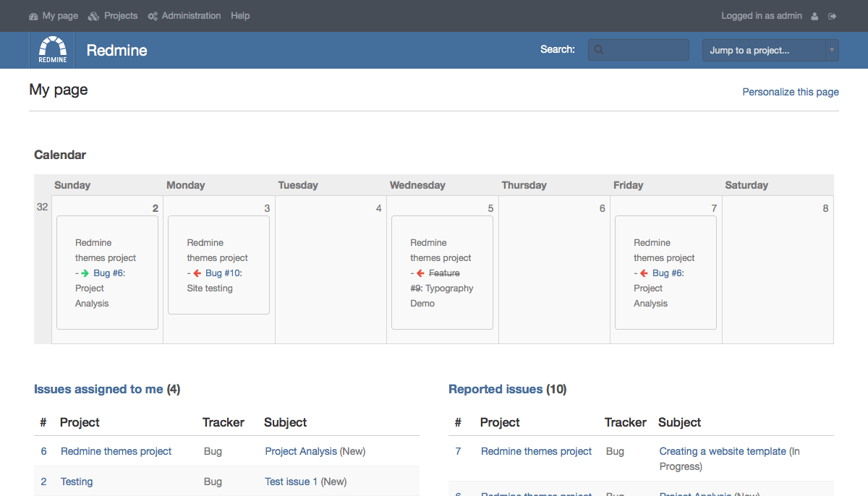This screenshot has width=868, height=496.
Task: Click the green arrow on Sunday's Bug #6
Action: click(x=85, y=273)
